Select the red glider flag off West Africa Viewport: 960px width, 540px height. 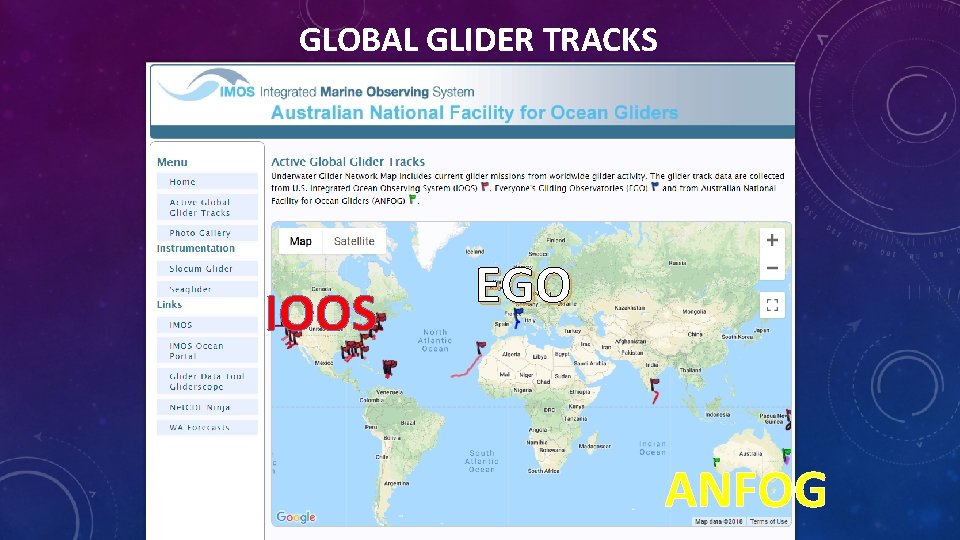click(481, 348)
